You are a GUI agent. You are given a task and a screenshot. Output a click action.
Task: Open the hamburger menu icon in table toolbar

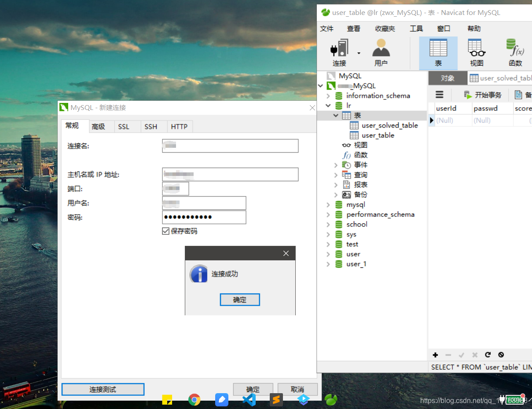click(x=440, y=95)
